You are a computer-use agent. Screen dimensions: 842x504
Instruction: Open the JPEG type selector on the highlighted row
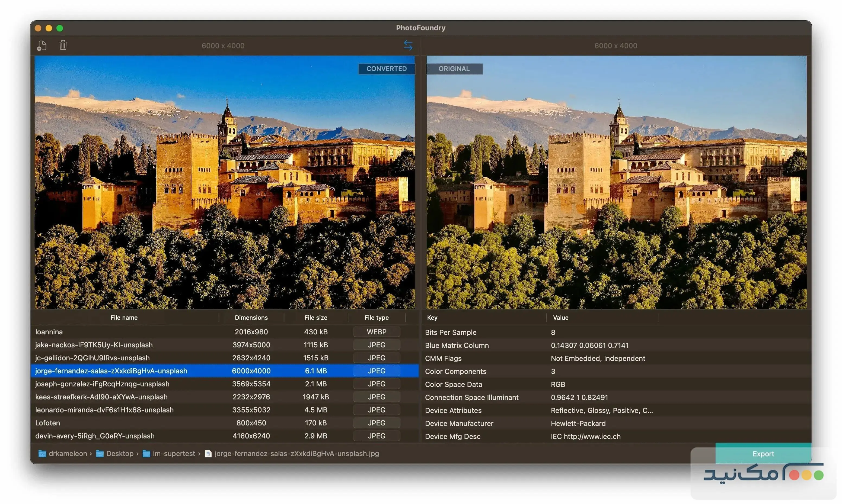click(376, 371)
